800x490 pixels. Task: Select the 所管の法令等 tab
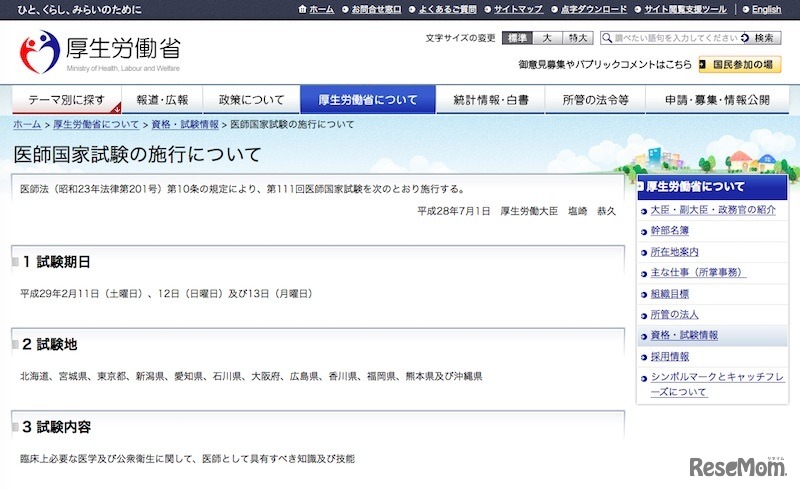[595, 100]
